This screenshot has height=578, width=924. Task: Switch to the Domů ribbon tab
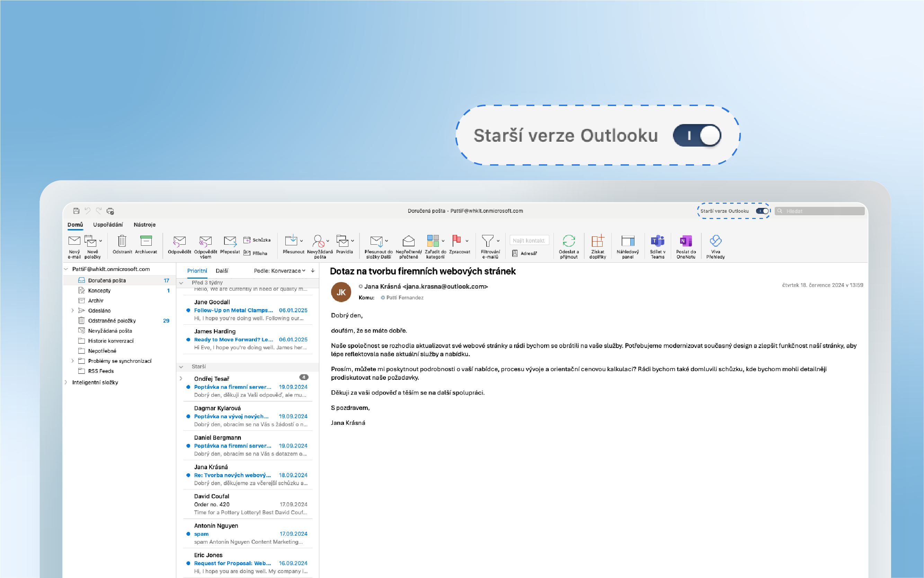click(75, 225)
